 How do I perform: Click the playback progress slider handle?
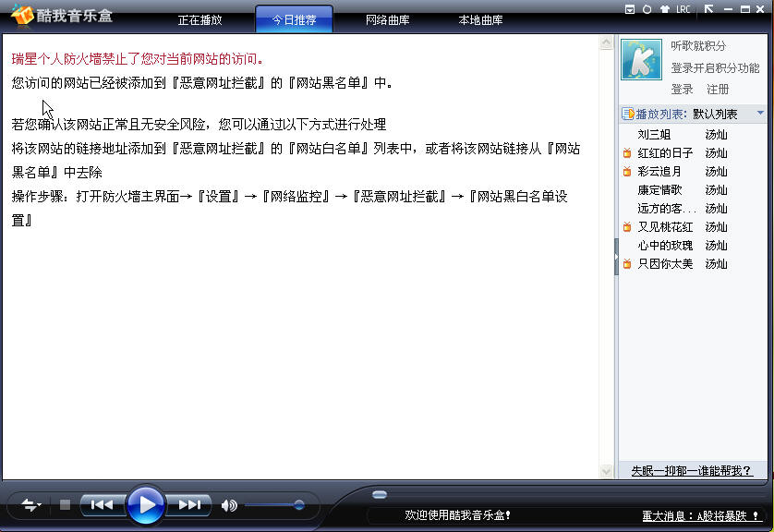coord(379,494)
